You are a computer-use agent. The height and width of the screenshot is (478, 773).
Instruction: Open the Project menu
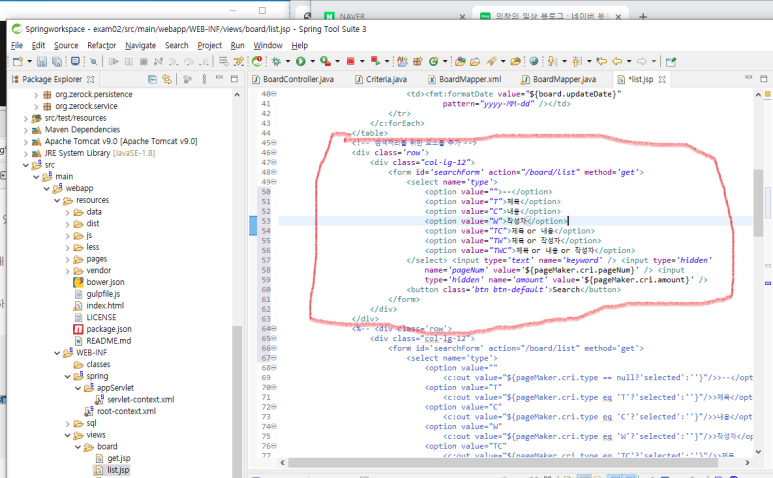(x=210, y=45)
